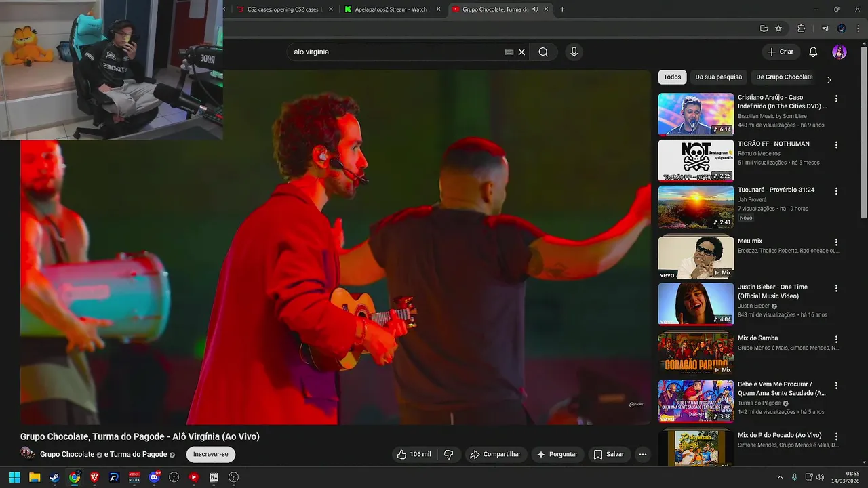Open options for TIGRÃO FF video

(x=836, y=145)
